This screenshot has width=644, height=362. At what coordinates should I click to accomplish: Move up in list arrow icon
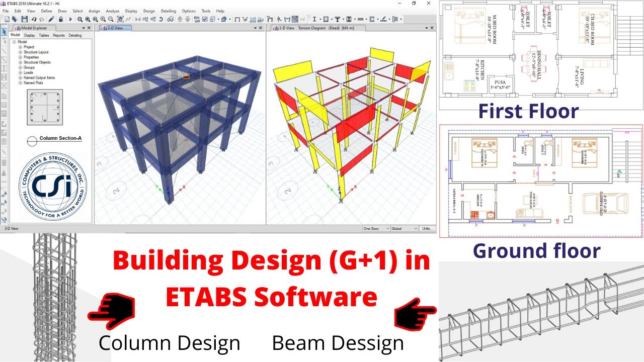pyautogui.click(x=180, y=19)
